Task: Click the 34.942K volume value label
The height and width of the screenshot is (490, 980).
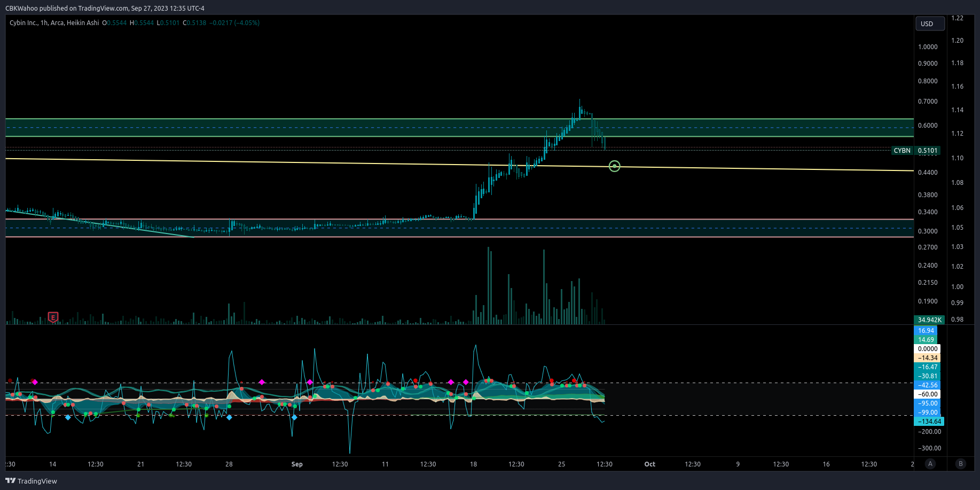Action: 930,320
